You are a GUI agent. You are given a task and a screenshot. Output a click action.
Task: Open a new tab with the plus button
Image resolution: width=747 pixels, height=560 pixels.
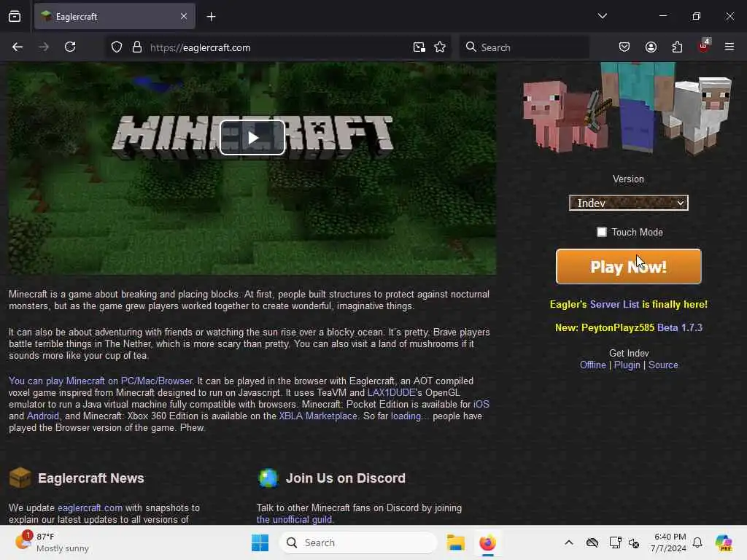[211, 17]
